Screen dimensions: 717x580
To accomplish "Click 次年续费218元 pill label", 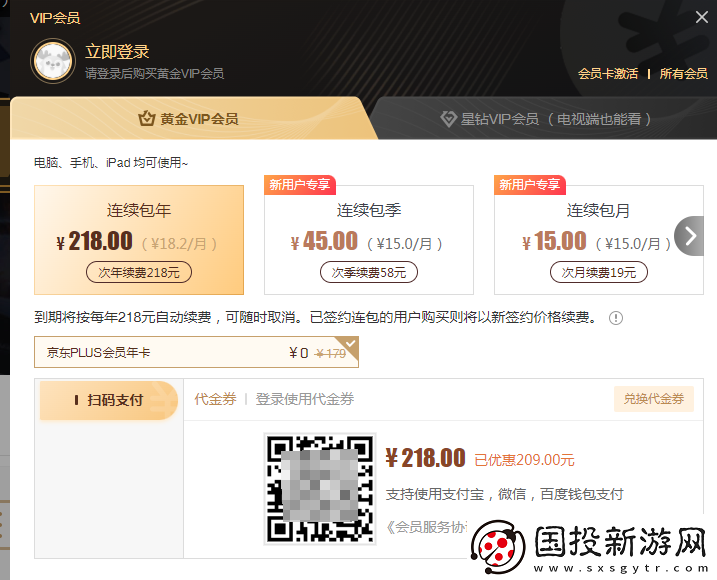I will (x=139, y=273).
